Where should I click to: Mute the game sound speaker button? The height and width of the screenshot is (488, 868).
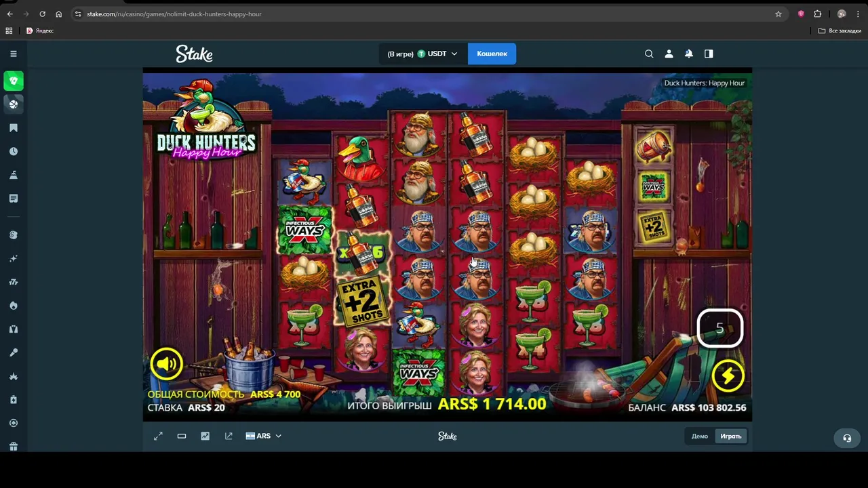pos(166,364)
